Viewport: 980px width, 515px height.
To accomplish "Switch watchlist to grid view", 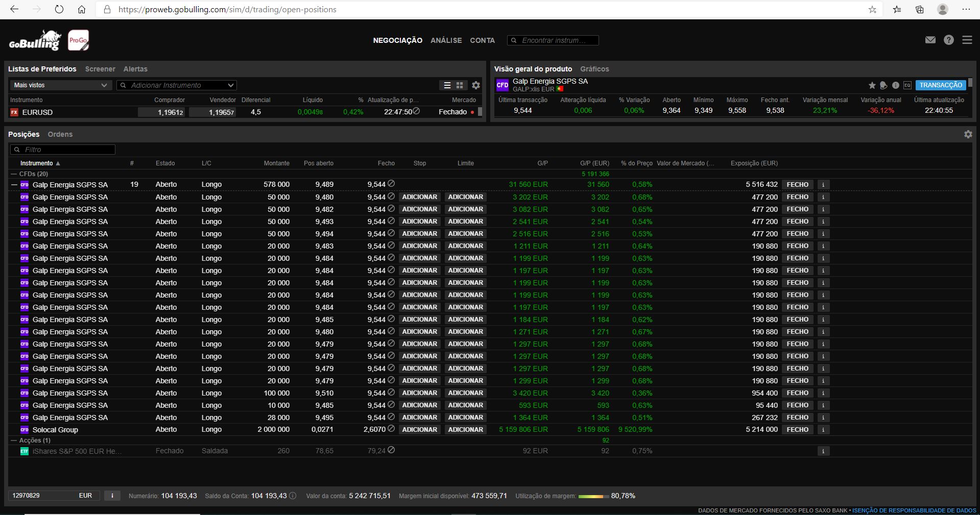I will click(x=460, y=85).
